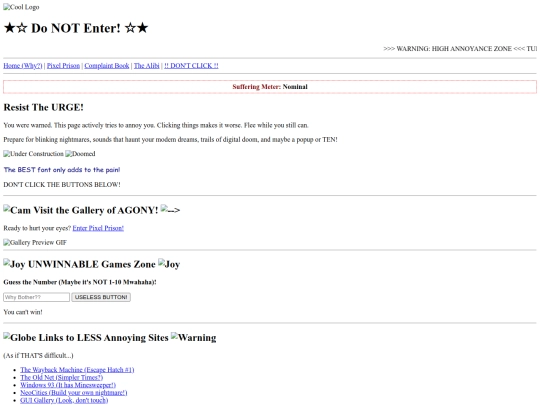Click the Joy image before UNWINNABLE Games Zone
Screen dimensions: 540x405
(14, 264)
